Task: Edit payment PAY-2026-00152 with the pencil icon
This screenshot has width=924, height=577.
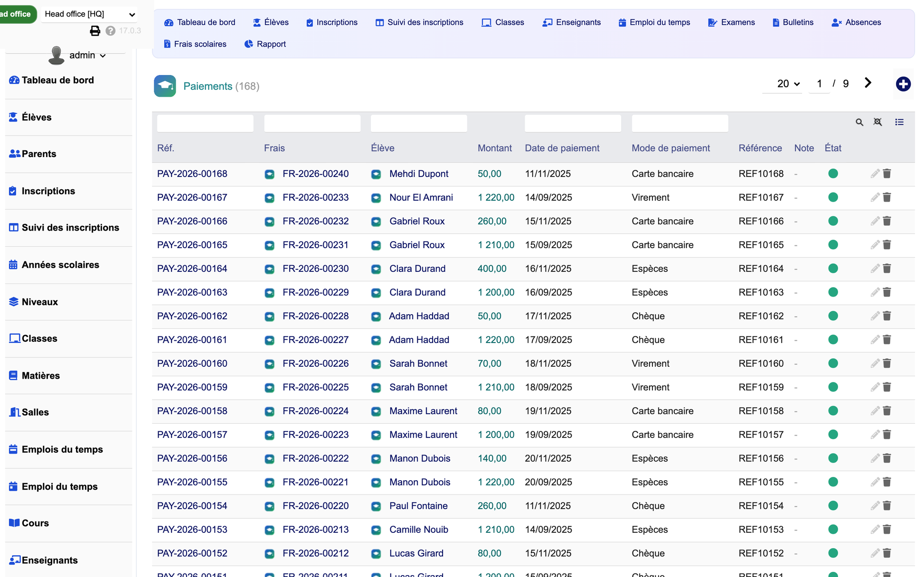Action: (875, 553)
